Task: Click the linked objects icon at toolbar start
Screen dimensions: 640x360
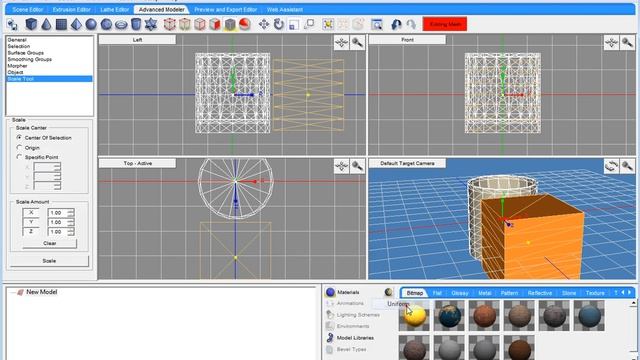Action: [12, 24]
